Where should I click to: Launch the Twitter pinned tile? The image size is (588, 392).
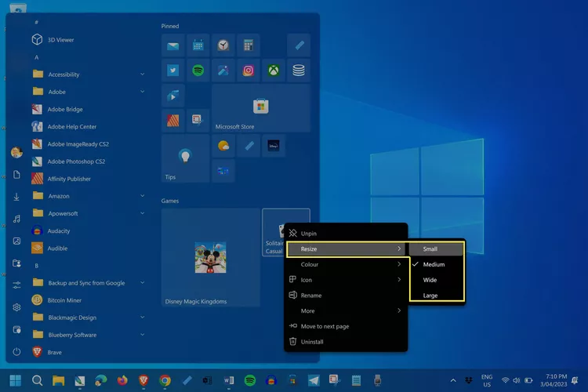(x=173, y=71)
